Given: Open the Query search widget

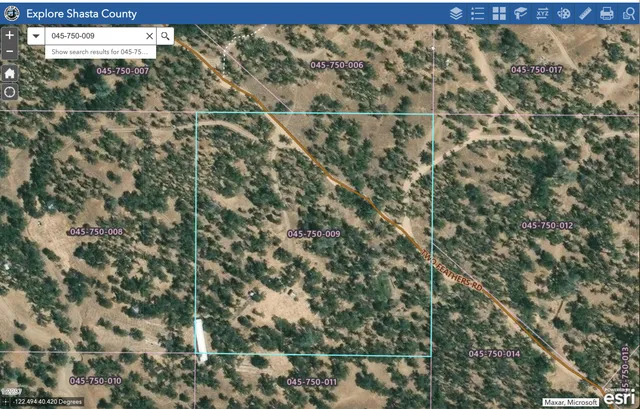Looking at the screenshot, I should [628, 13].
